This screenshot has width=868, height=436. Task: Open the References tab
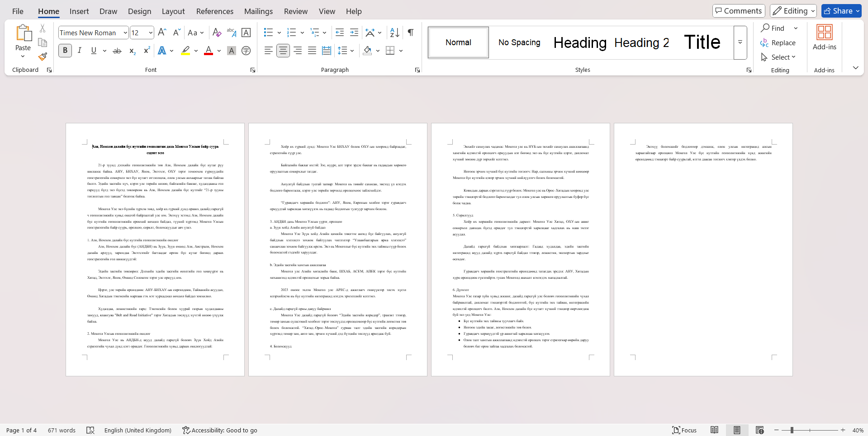[214, 11]
